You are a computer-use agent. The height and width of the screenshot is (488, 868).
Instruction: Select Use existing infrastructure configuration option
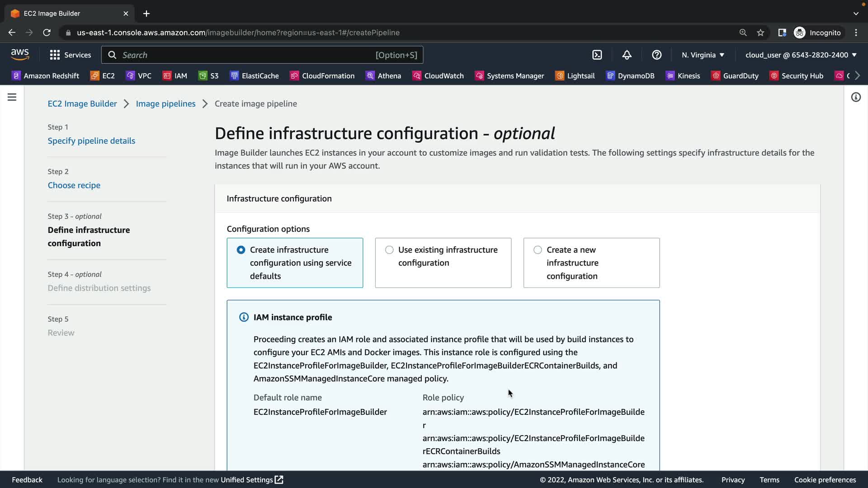[x=389, y=250]
